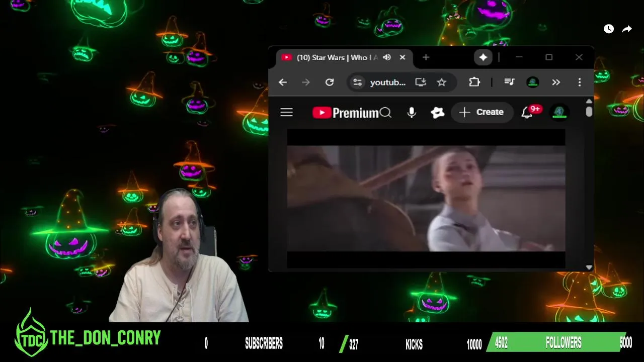Open the 9+ notifications bell
The image size is (644, 362).
pos(527,113)
